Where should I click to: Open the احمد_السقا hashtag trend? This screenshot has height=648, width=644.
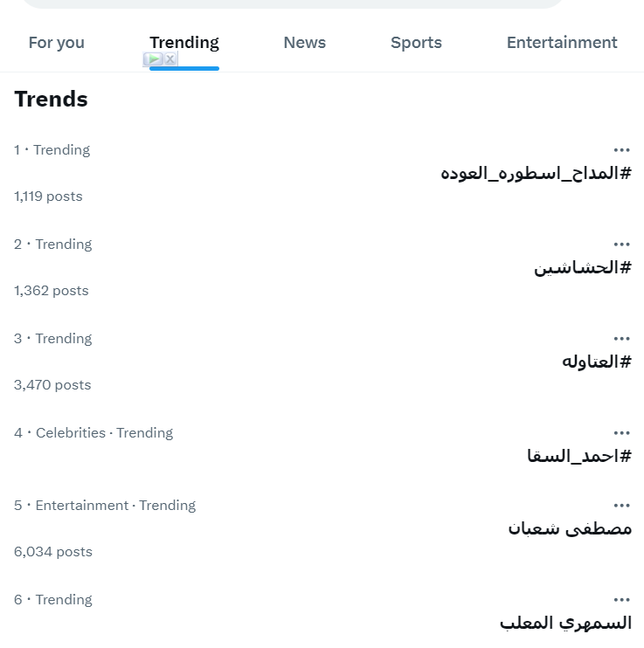coord(579,456)
